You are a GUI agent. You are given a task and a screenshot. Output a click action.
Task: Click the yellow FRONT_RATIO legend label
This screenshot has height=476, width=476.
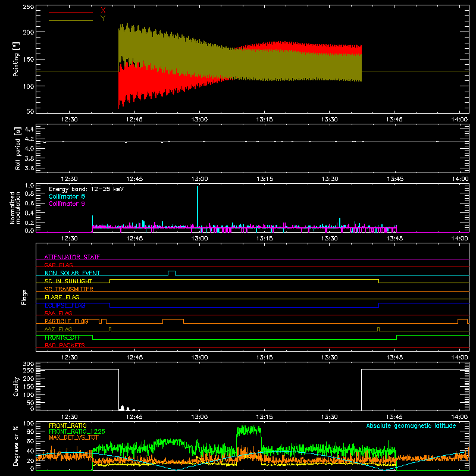68,425
